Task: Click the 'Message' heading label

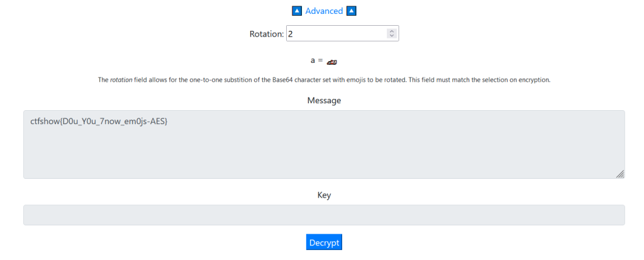Action: 324,101
